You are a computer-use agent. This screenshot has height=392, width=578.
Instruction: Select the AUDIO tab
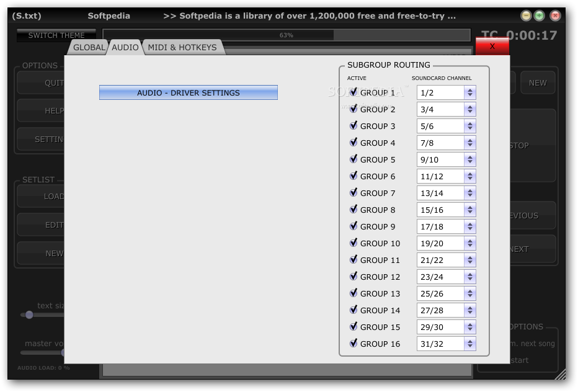pos(125,47)
